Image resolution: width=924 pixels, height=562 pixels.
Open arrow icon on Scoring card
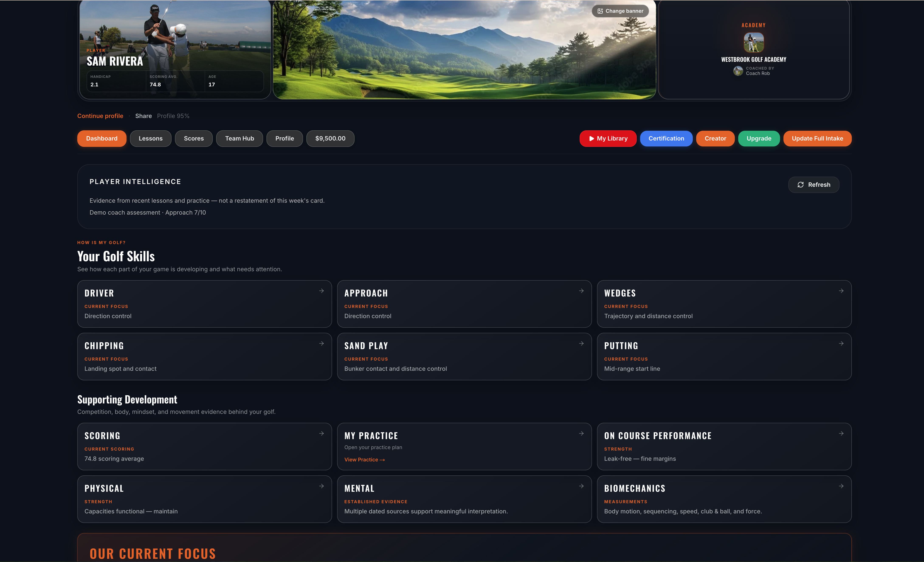pyautogui.click(x=321, y=433)
